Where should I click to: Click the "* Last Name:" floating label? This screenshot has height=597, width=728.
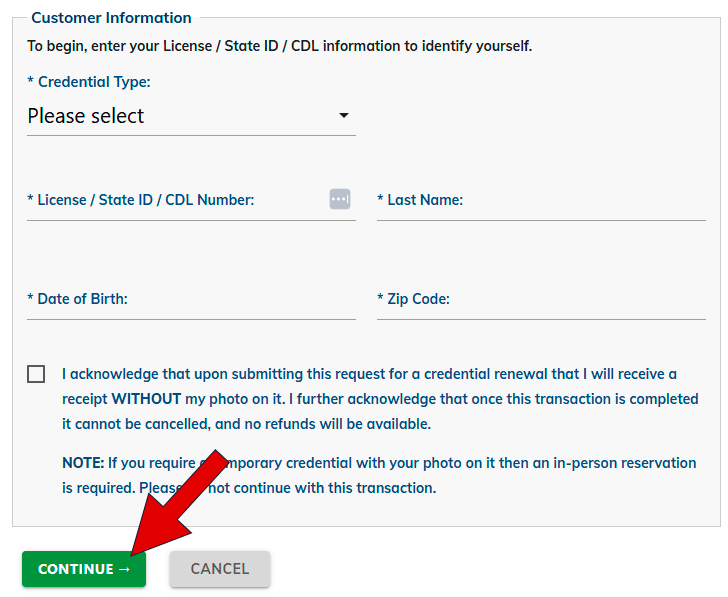tap(420, 200)
